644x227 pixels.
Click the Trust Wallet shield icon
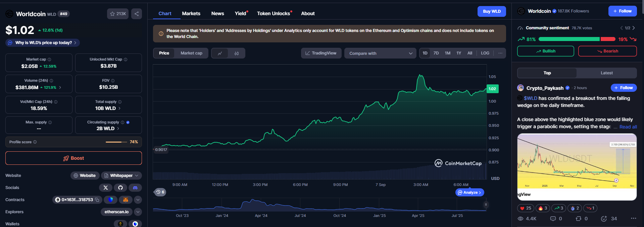[110, 200]
